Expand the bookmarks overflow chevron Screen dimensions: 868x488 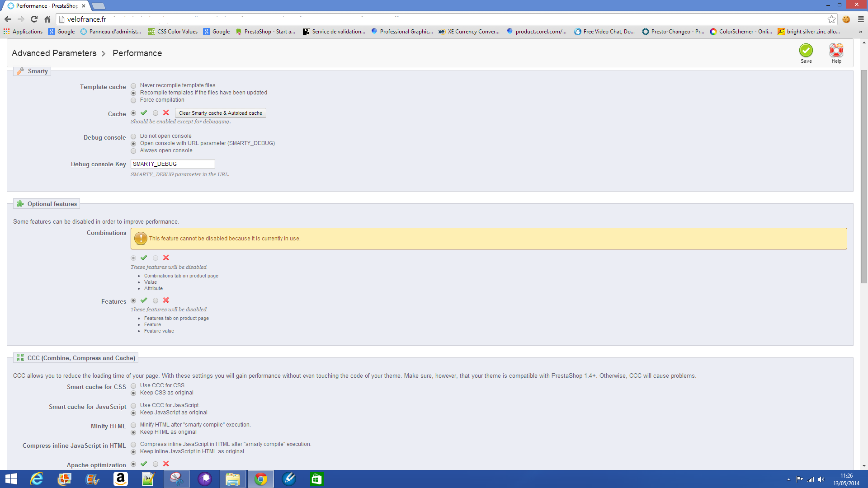pyautogui.click(x=860, y=32)
